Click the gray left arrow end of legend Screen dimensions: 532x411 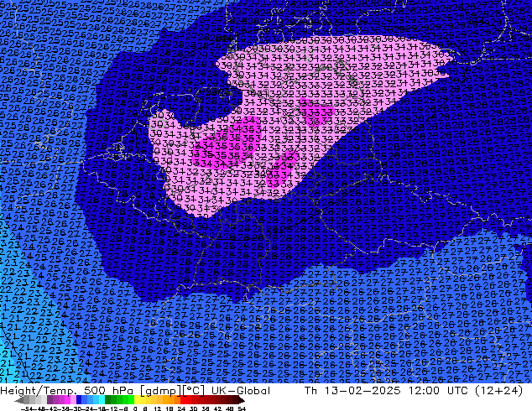pos(19,400)
